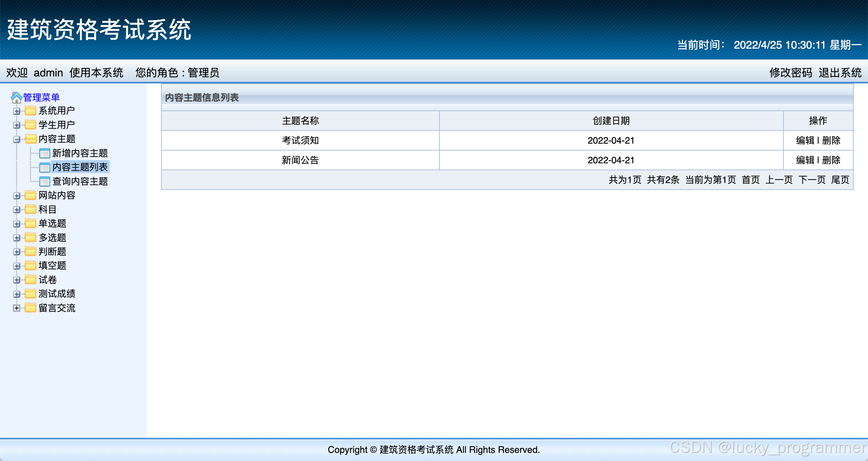The height and width of the screenshot is (461, 868).
Task: Go to 下一页 in pagination
Action: tap(812, 180)
